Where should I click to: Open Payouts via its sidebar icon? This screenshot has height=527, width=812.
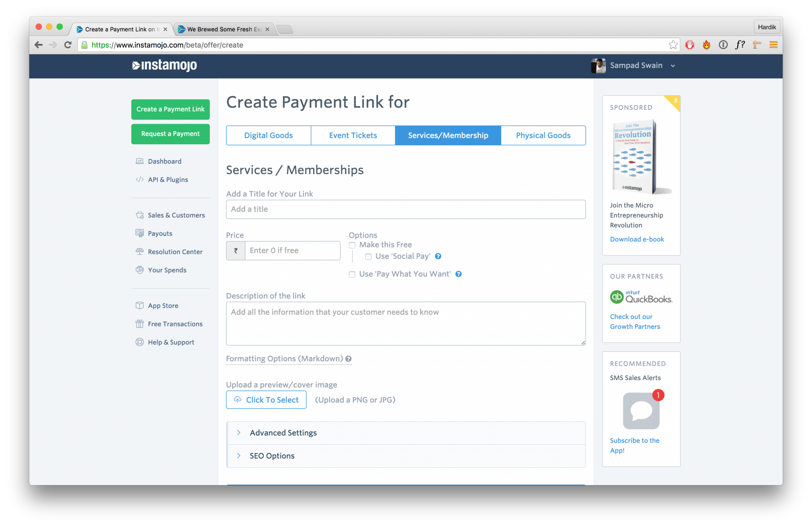(x=140, y=233)
